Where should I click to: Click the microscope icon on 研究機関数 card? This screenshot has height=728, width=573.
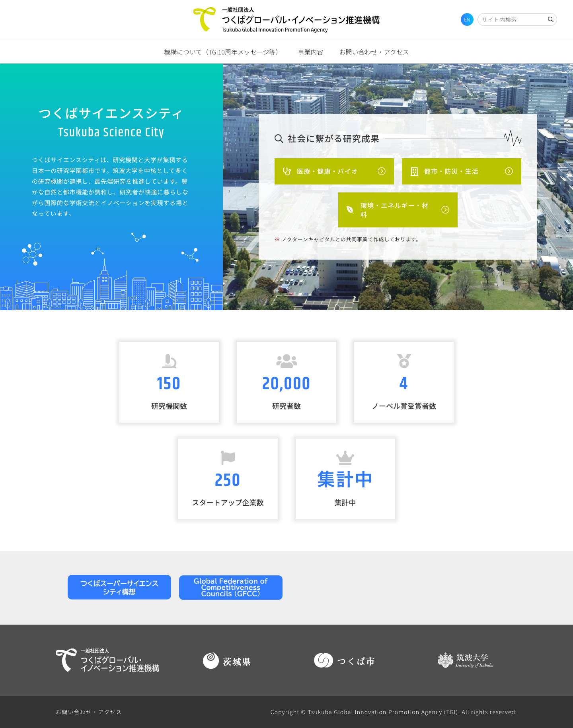(x=169, y=361)
